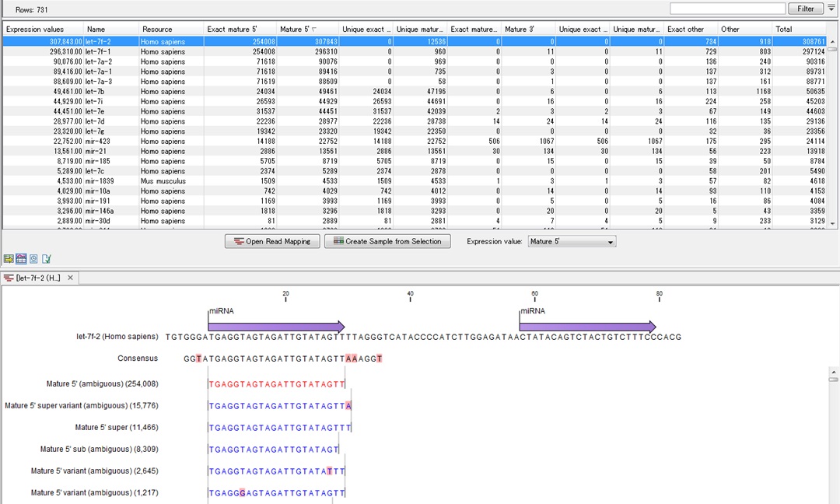This screenshot has width=840, height=504.
Task: Open the History view clock icon
Action: pos(33,259)
